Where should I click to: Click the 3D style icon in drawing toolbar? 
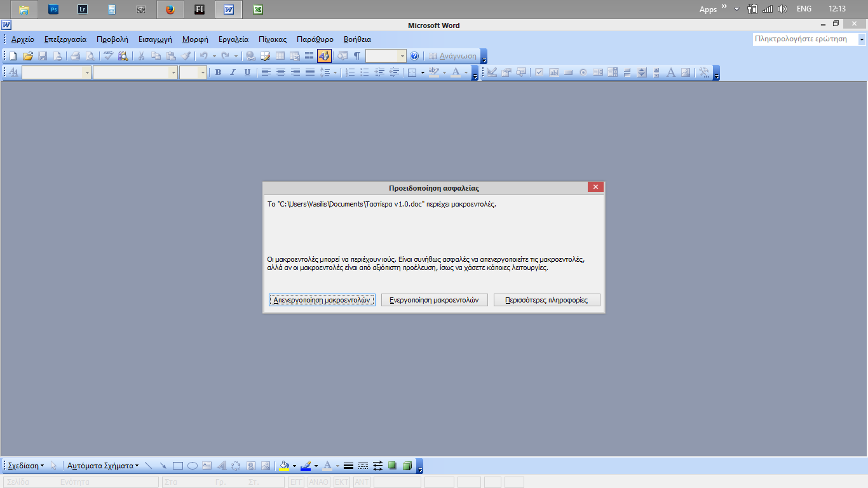407,466
